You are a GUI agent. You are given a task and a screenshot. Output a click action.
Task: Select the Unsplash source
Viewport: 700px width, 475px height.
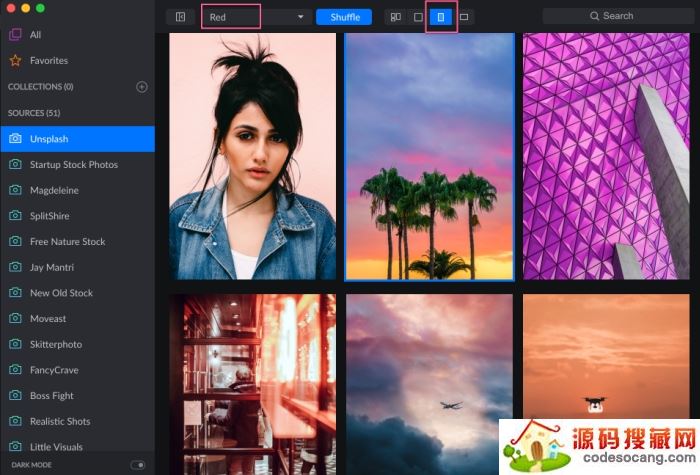tap(77, 139)
